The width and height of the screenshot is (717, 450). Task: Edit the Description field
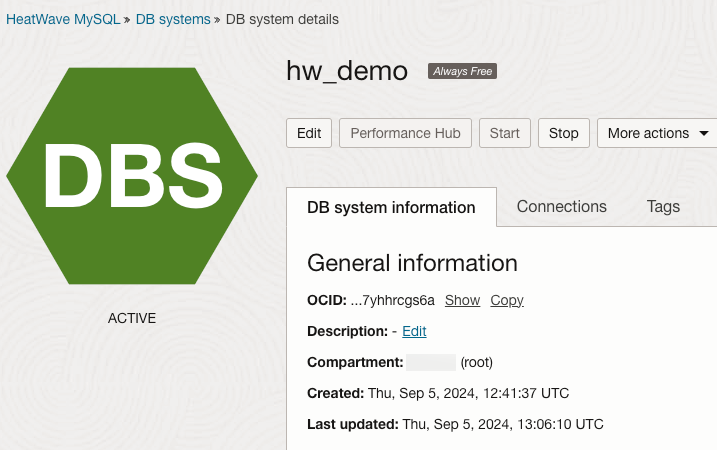[414, 331]
